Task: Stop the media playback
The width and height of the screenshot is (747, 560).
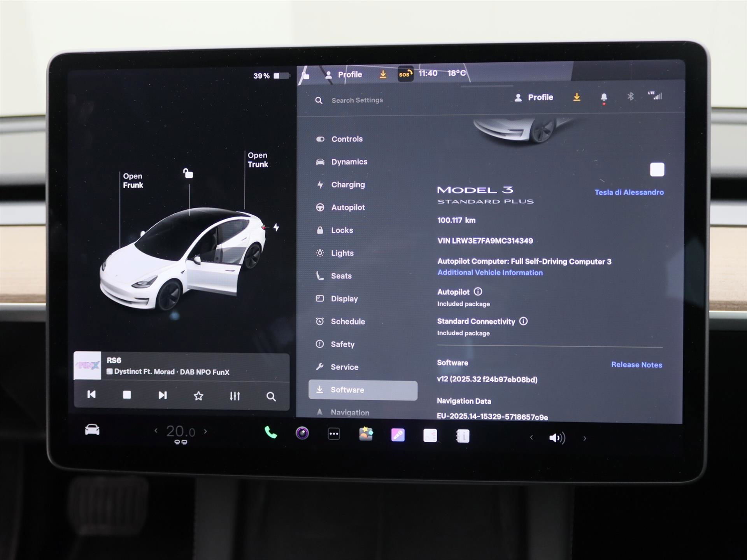Action: (x=127, y=395)
